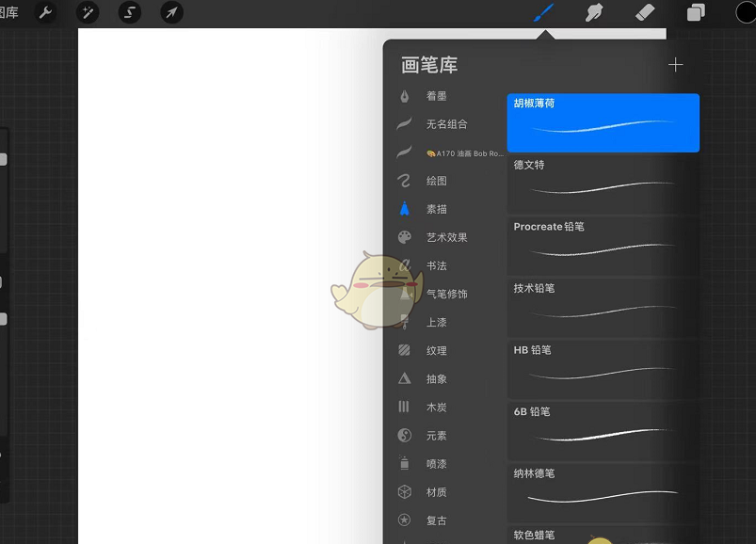
Task: Select the 软色蜡笔 soft pastel brush
Action: [603, 535]
